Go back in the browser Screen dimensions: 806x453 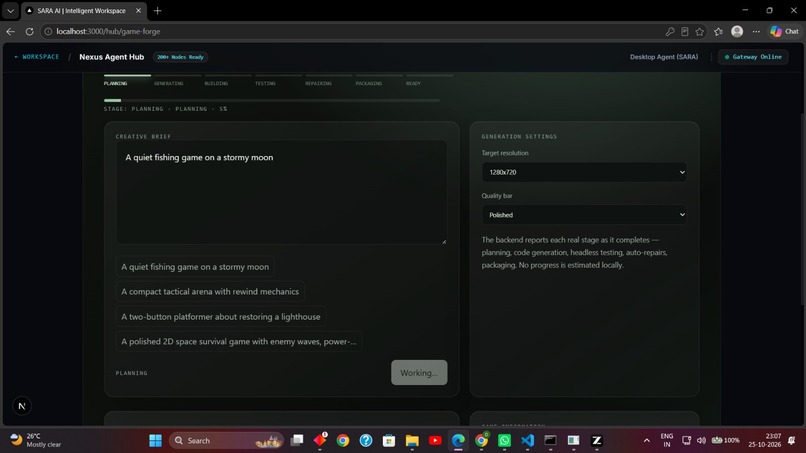[10, 31]
